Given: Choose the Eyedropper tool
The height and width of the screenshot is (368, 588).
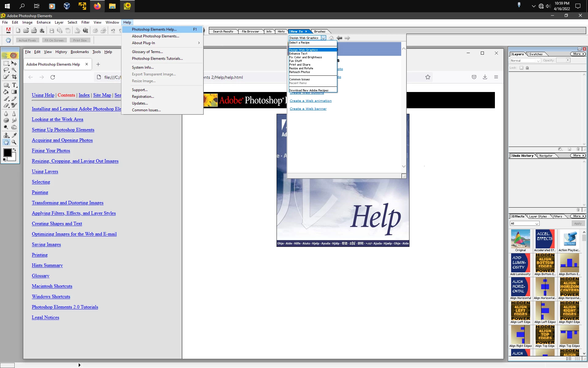Looking at the screenshot, I should 14,135.
